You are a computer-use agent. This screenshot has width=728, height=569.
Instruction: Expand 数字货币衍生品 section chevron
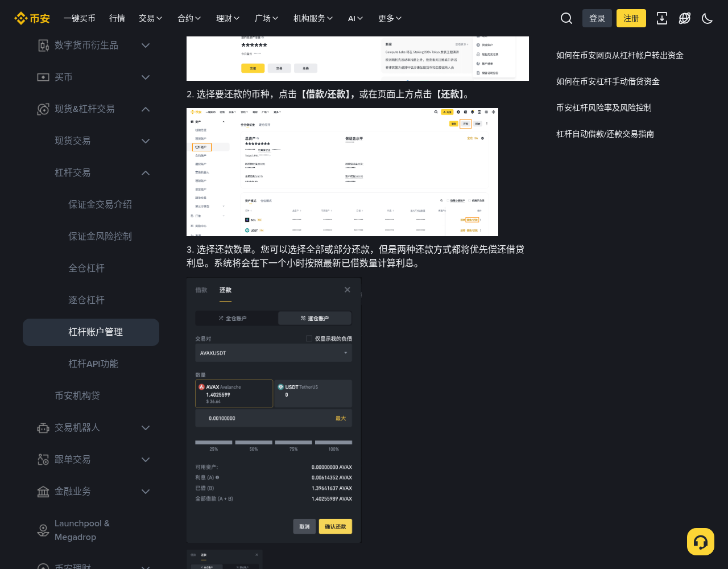point(146,46)
